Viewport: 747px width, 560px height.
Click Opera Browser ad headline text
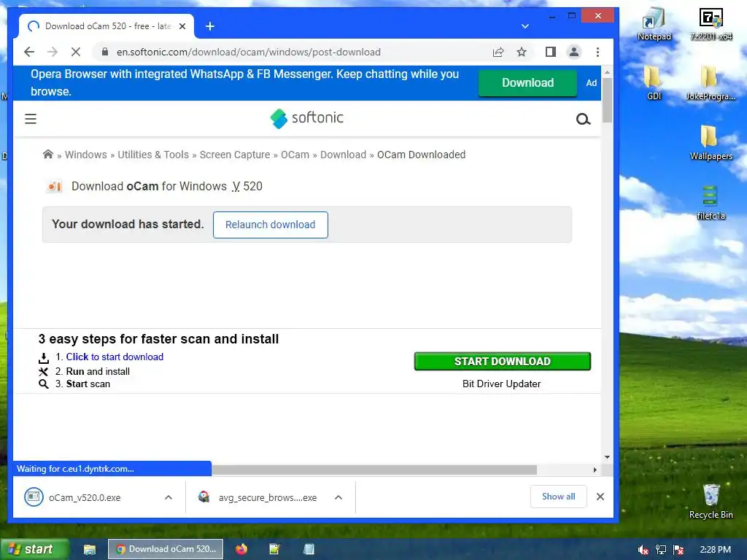pos(244,82)
